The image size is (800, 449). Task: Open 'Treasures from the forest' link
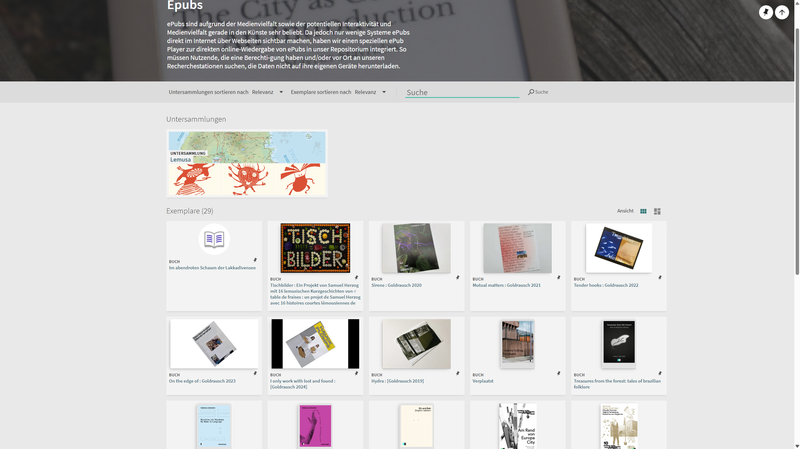pos(617,384)
